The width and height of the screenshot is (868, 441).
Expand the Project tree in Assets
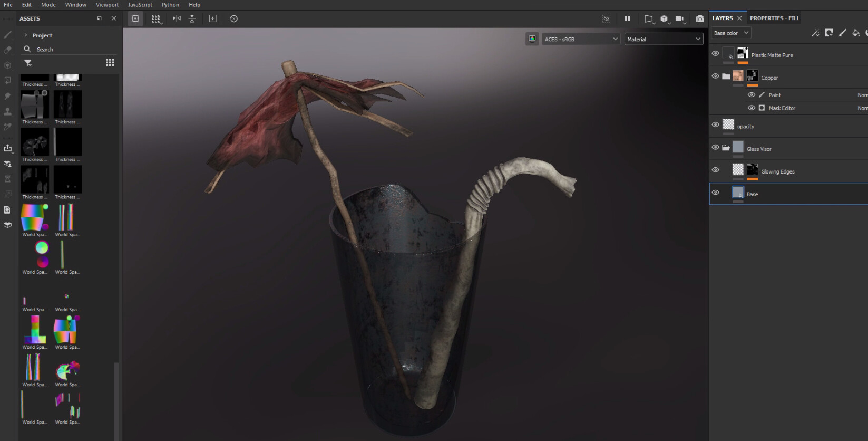pos(25,35)
